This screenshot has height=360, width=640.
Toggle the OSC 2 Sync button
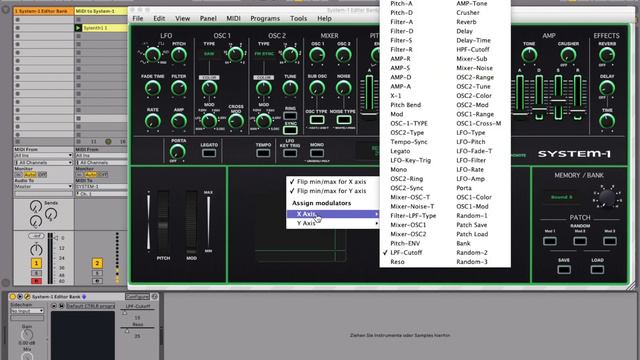tap(290, 130)
